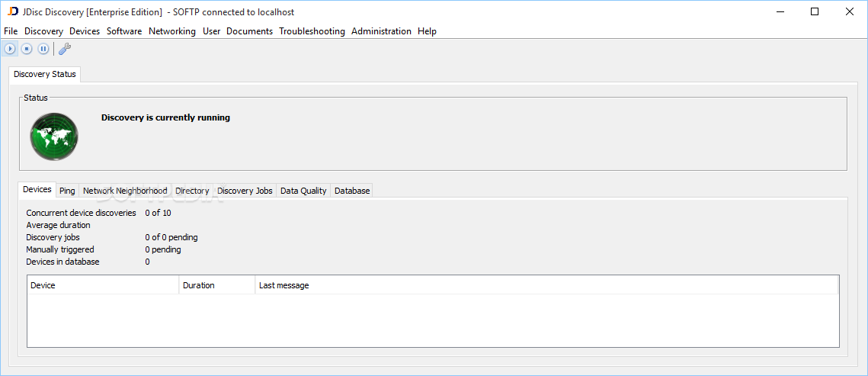This screenshot has width=868, height=376.
Task: Maximize the JDisc Discovery window
Action: click(x=815, y=11)
